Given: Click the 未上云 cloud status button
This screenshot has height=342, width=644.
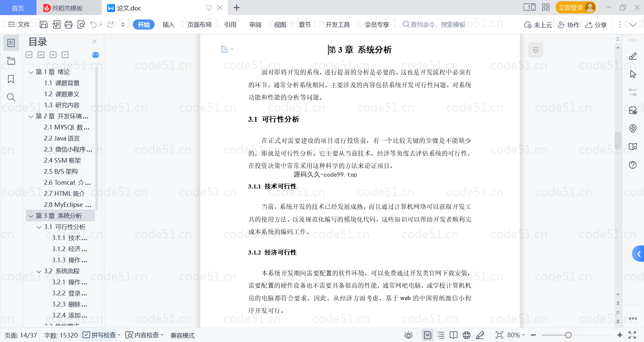Looking at the screenshot, I should click(x=538, y=24).
